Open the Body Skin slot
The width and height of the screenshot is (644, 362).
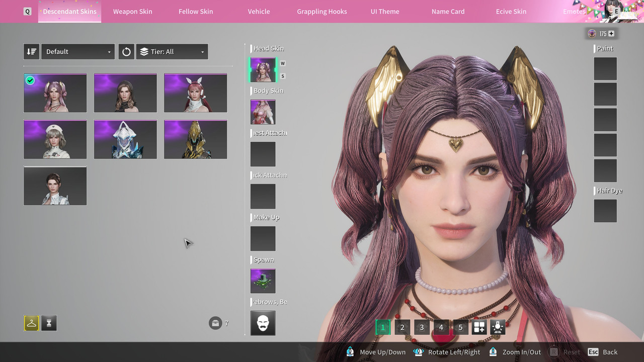coord(263,112)
